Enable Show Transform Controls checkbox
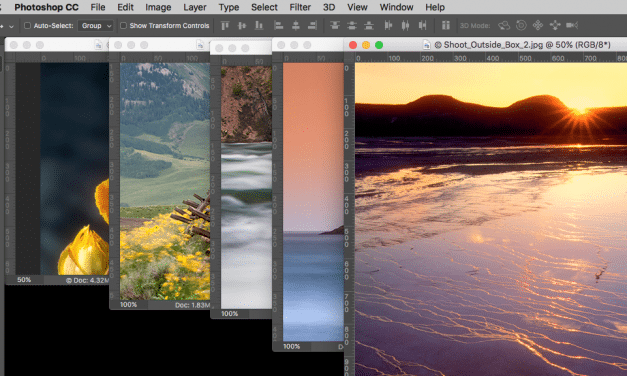 pyautogui.click(x=123, y=26)
